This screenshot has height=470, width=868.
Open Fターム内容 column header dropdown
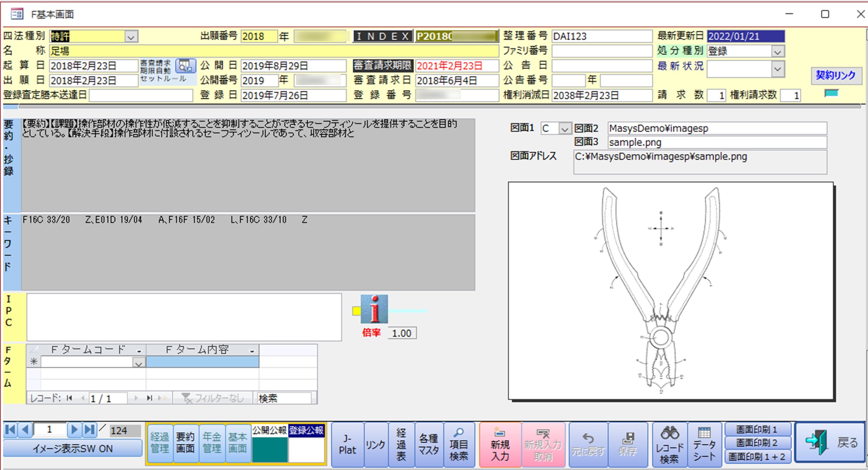tap(252, 351)
